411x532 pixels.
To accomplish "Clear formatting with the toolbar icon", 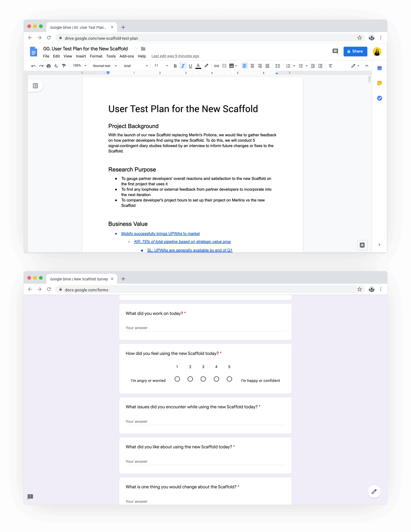I will 330,66.
